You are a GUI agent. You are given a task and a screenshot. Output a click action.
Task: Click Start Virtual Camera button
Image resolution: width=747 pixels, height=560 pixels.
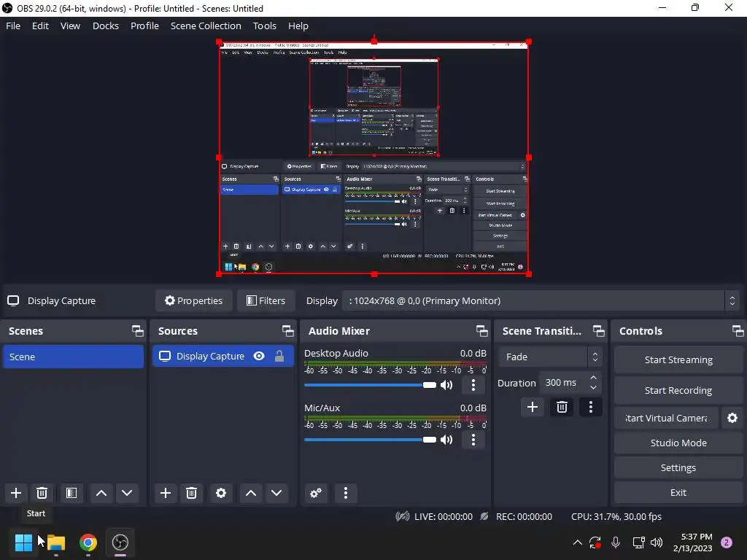666,418
